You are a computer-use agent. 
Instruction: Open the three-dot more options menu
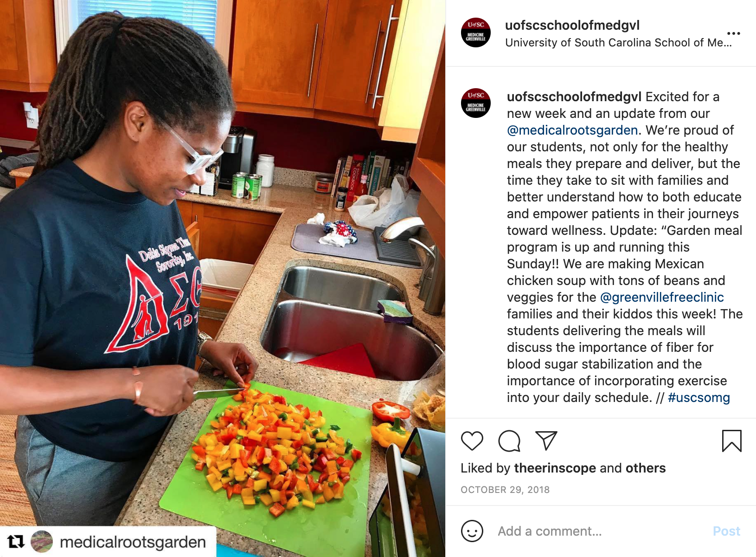pos(734,33)
